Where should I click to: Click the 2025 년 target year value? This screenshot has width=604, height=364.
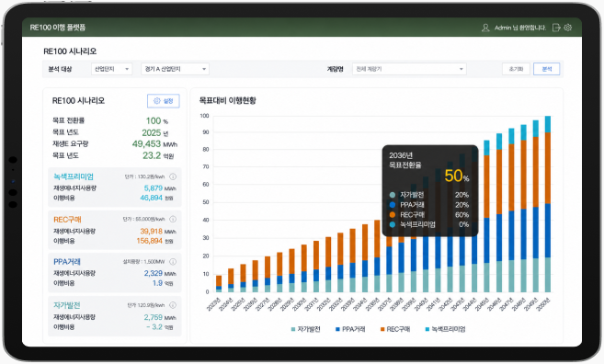155,133
